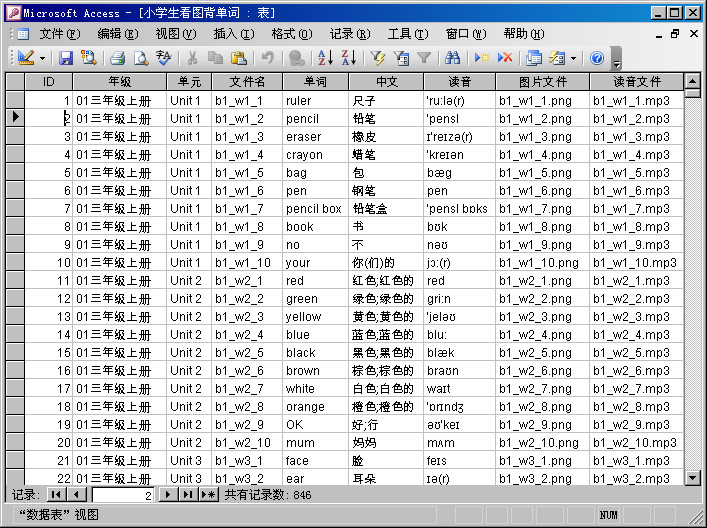Restore the inner datasheet window
Screen dimensions: 707x528
pos(675,34)
